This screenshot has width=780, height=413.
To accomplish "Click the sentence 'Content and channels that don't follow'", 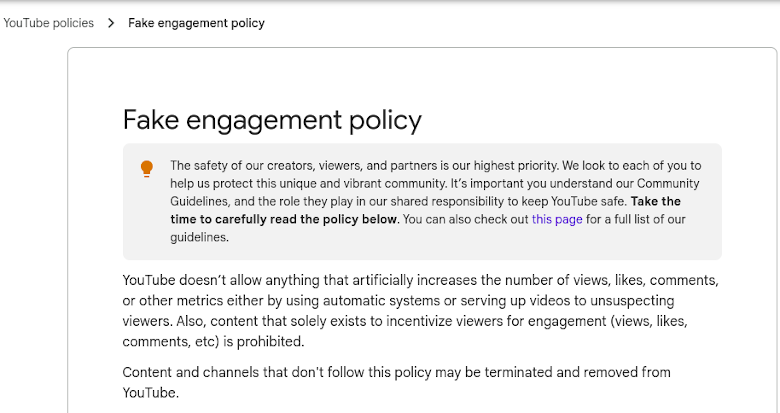I will pyautogui.click(x=396, y=382).
